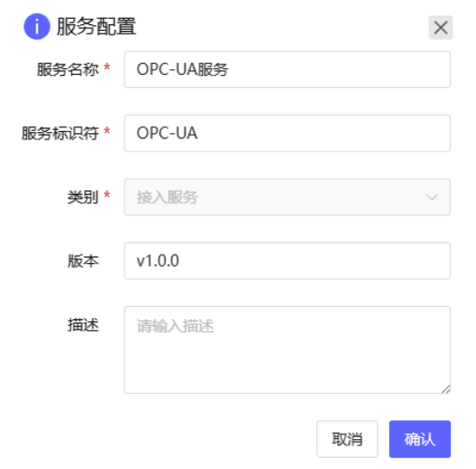Click the 类别 label
Viewport: 476px width, 469px height.
83,198
